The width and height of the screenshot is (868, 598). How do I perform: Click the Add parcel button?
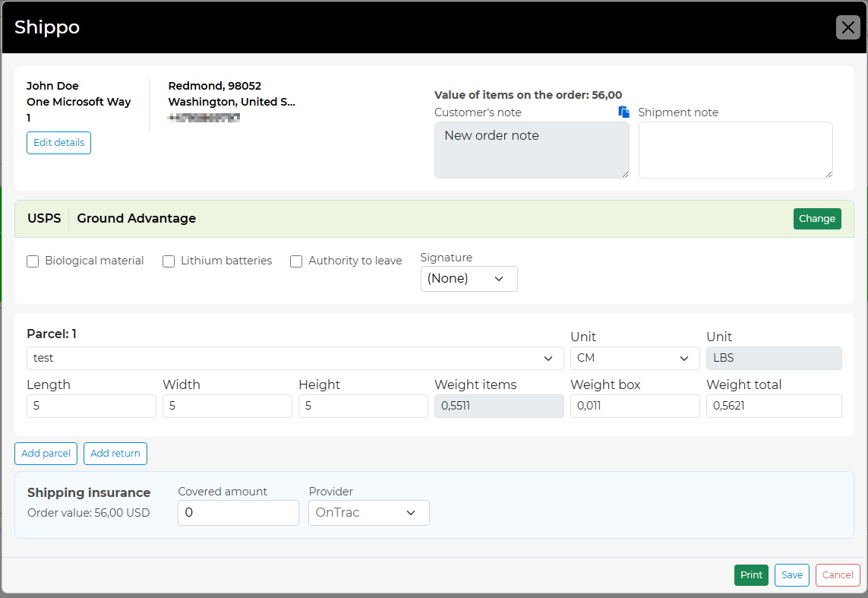pos(46,454)
